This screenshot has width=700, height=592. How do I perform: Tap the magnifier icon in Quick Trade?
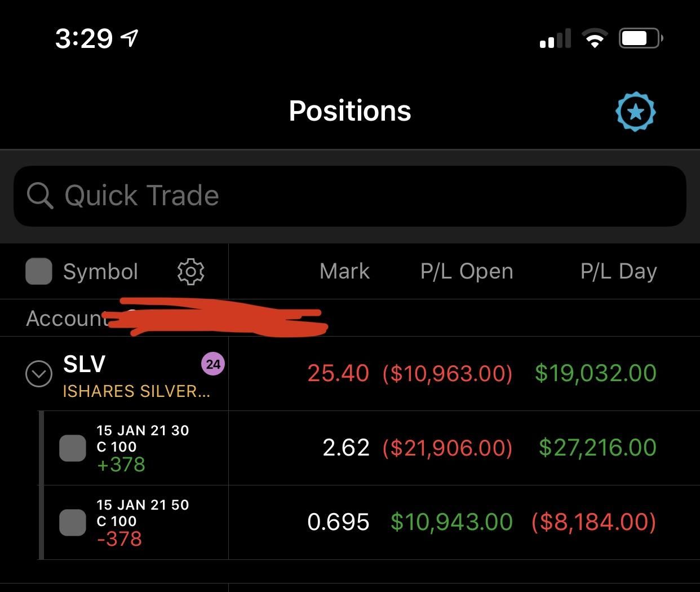[x=39, y=196]
